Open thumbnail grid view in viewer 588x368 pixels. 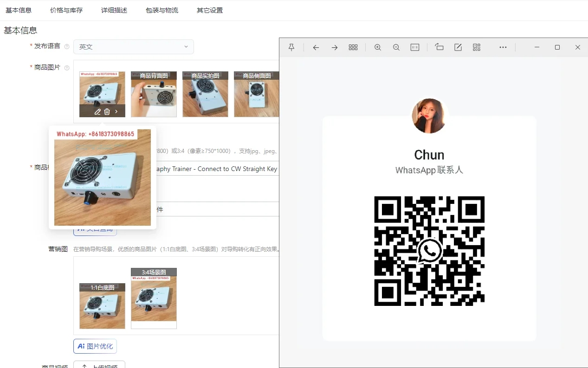[x=353, y=47]
